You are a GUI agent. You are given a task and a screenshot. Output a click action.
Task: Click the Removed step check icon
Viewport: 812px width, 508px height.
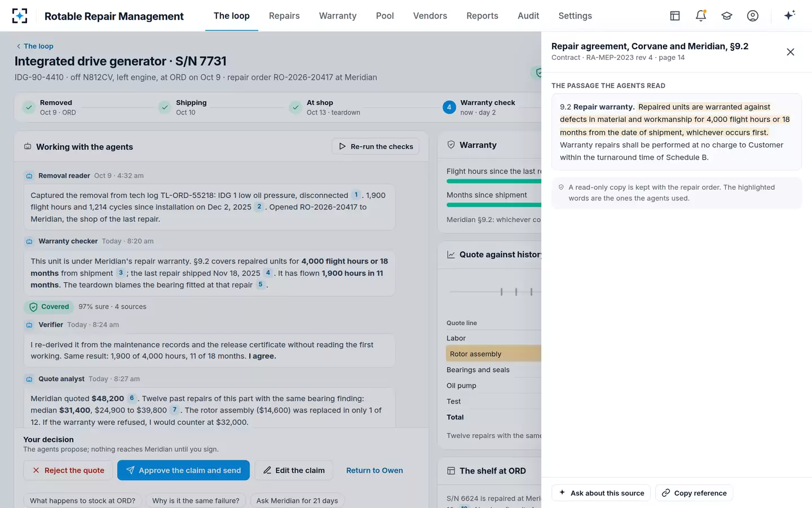pos(29,107)
